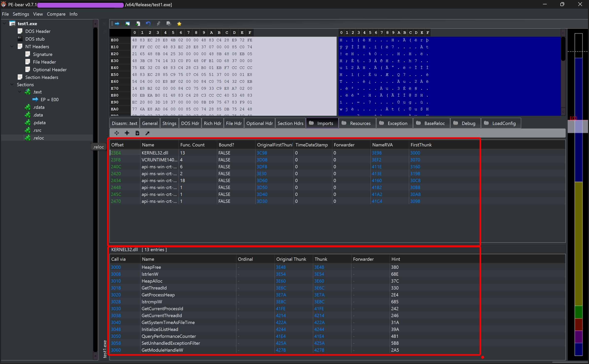Switch to the BaseReloc tab
This screenshot has width=589, height=364.
click(x=431, y=123)
